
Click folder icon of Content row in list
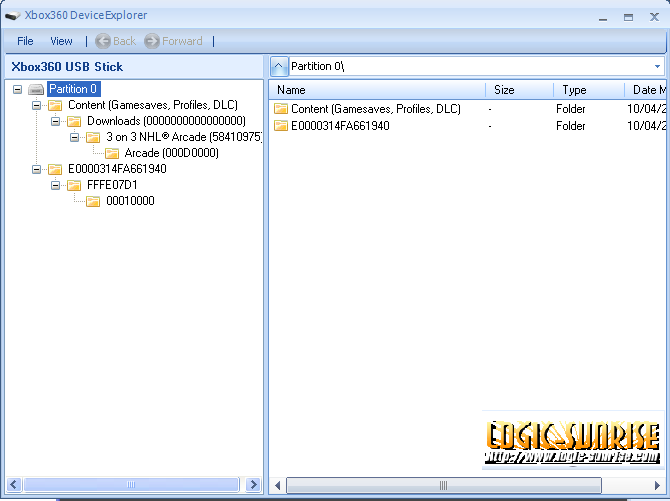click(281, 109)
